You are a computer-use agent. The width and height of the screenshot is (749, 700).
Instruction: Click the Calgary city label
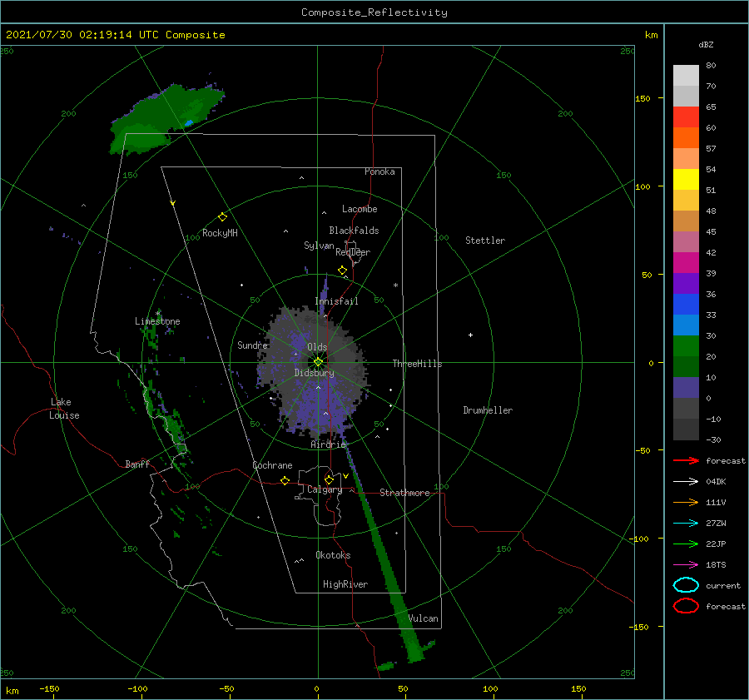[x=325, y=489]
